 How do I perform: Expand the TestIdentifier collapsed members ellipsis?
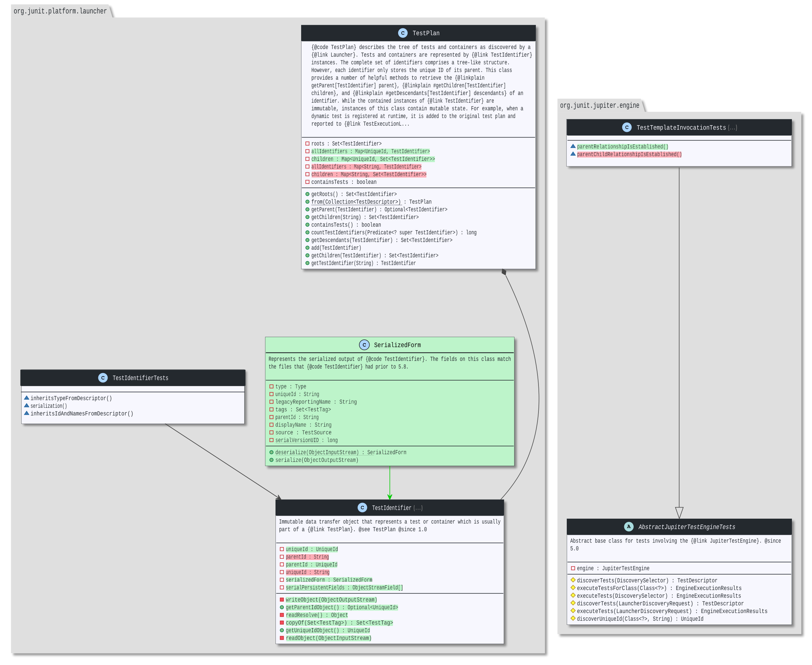(418, 508)
